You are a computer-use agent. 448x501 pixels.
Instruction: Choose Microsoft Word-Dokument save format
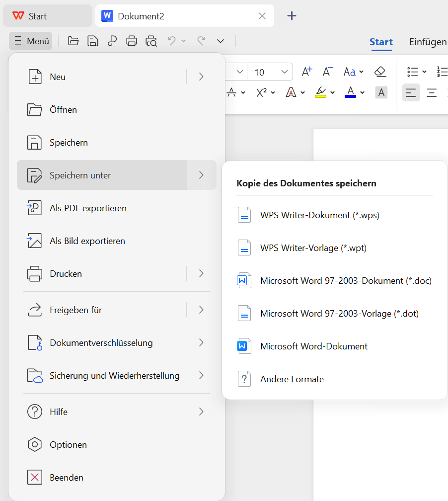[x=313, y=346]
